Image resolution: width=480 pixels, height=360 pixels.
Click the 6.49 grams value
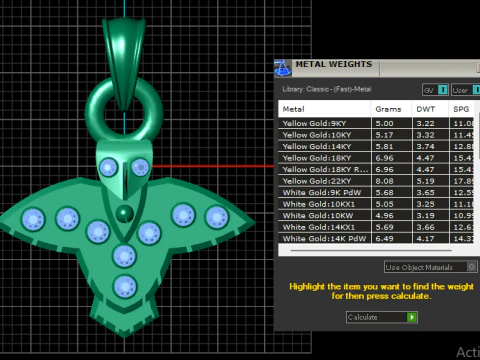(384, 238)
